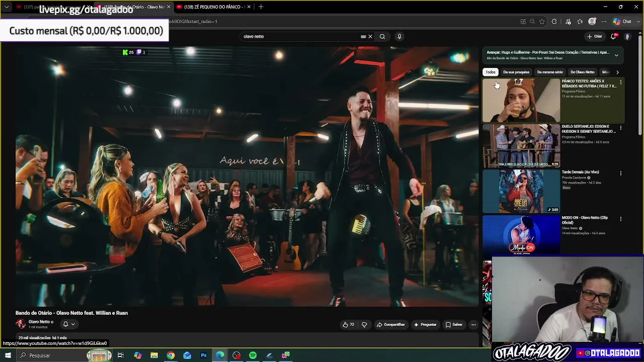Click the 'Tarde Demais (Ao Vivo)' video title
Viewport: 644px width, 362px height.
pos(580,172)
